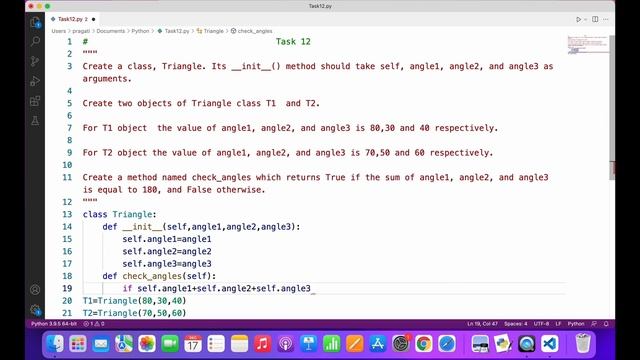Open the Source Control view
This screenshot has width=640, height=360.
click(35, 61)
